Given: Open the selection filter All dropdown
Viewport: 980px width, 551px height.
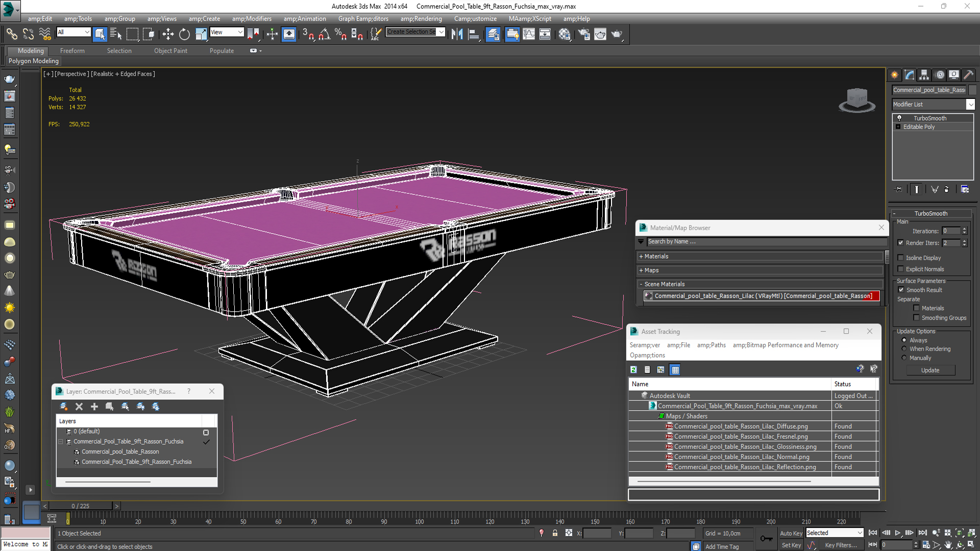Looking at the screenshot, I should click(x=73, y=32).
